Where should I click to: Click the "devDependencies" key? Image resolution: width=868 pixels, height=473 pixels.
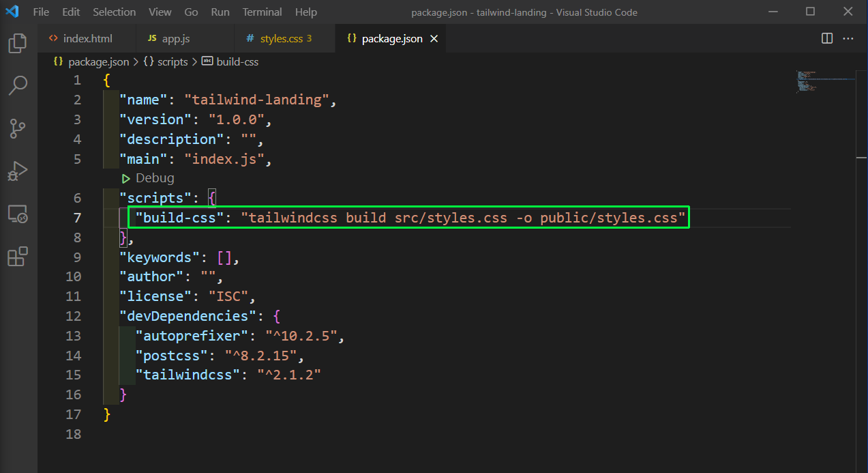pyautogui.click(x=188, y=316)
